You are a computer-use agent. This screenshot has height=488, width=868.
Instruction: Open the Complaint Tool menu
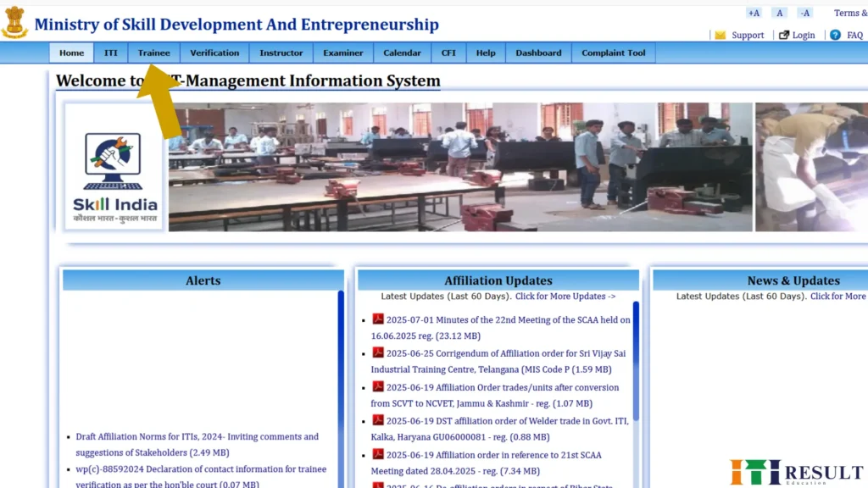tap(614, 53)
